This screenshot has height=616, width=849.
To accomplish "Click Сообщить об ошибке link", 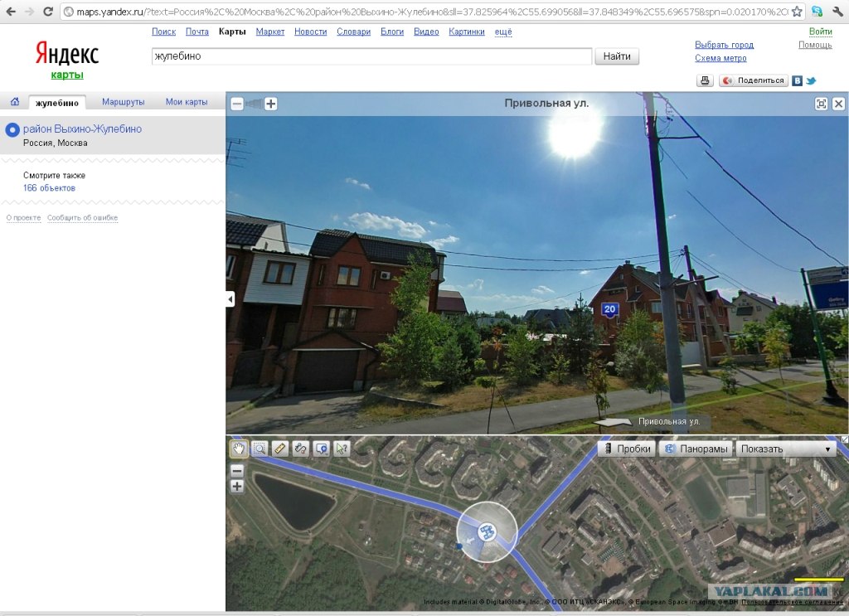I will [x=82, y=217].
